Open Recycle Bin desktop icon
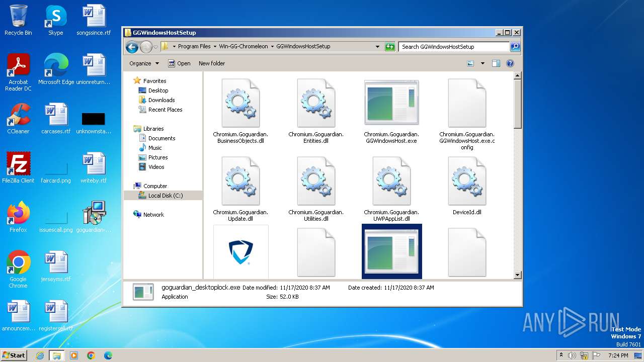The width and height of the screenshot is (644, 362). (x=18, y=20)
